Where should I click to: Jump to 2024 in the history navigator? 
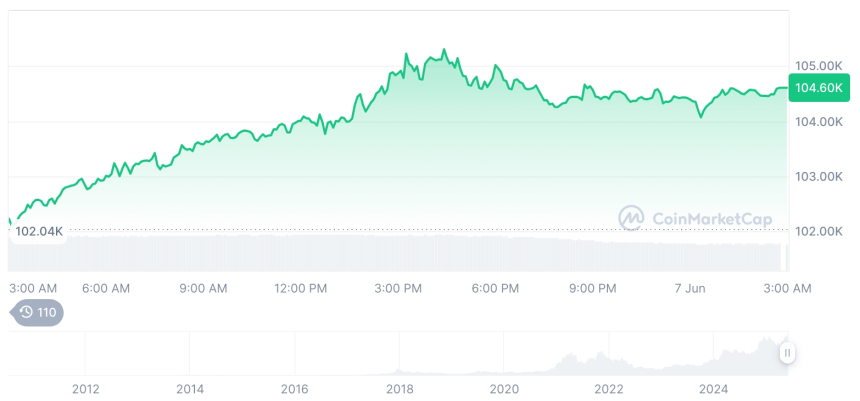click(713, 389)
